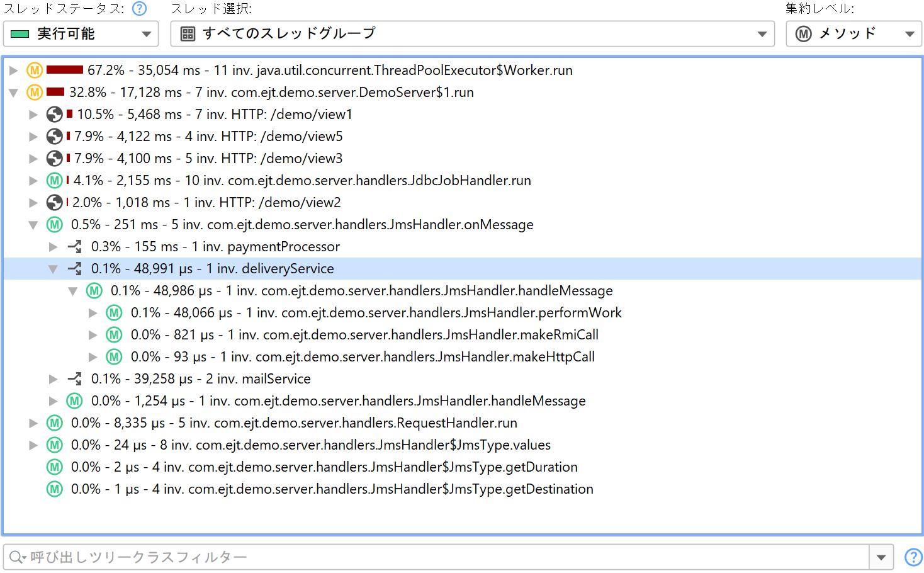924x573 pixels.
Task: Expand the HTTP: /demo/view1 node
Action: pyautogui.click(x=33, y=115)
